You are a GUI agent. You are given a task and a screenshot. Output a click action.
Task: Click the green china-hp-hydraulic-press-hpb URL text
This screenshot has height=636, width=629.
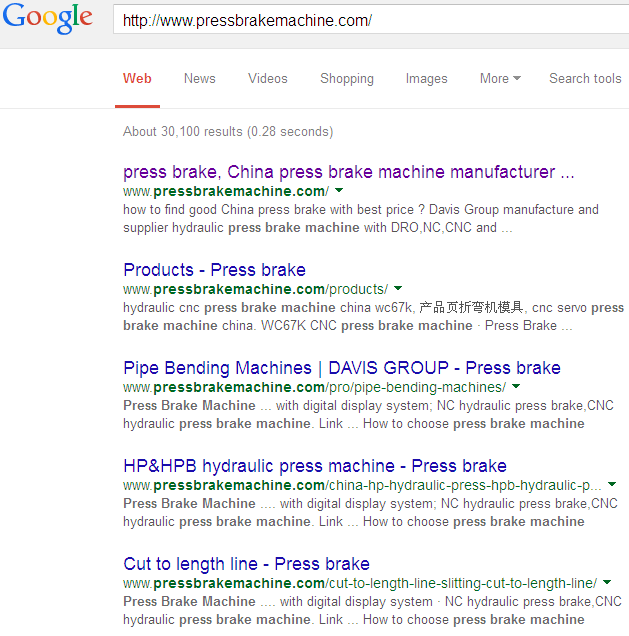(362, 486)
